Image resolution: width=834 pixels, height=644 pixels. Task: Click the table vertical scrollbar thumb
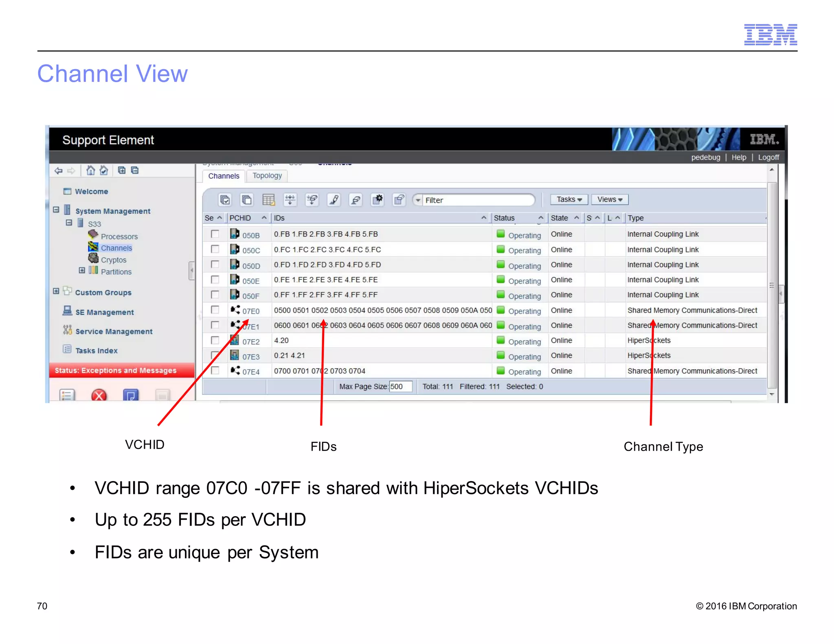coord(772,285)
